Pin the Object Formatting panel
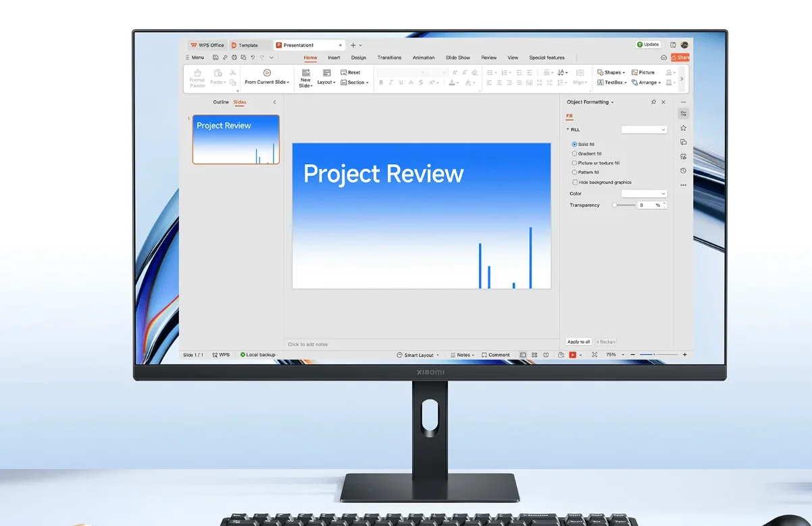Image resolution: width=812 pixels, height=526 pixels. pyautogui.click(x=653, y=102)
